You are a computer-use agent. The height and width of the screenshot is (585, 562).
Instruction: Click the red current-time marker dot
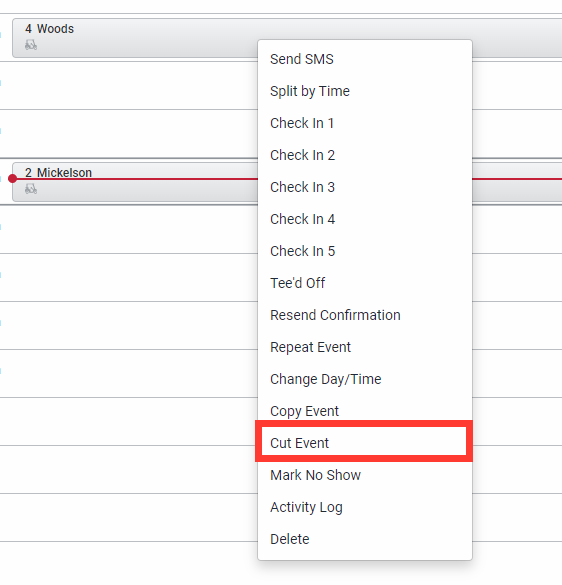click(x=12, y=179)
